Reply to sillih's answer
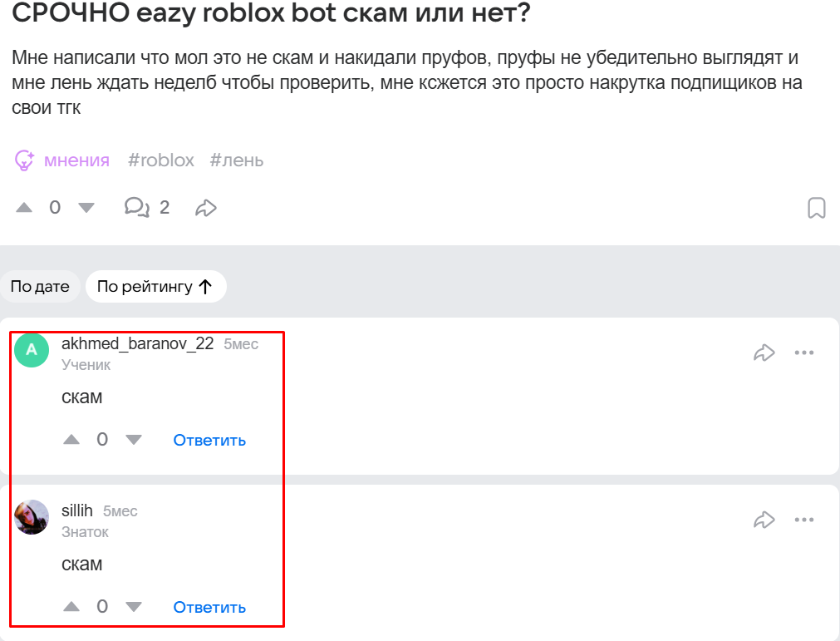840x641 pixels. coord(209,607)
